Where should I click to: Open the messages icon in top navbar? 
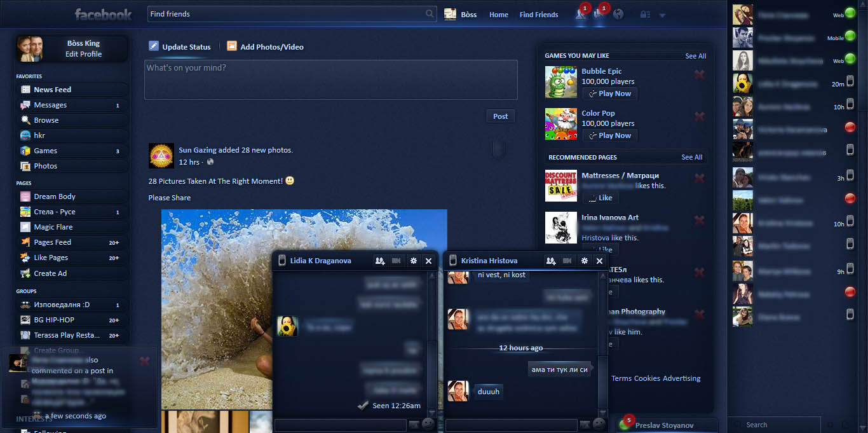(599, 14)
